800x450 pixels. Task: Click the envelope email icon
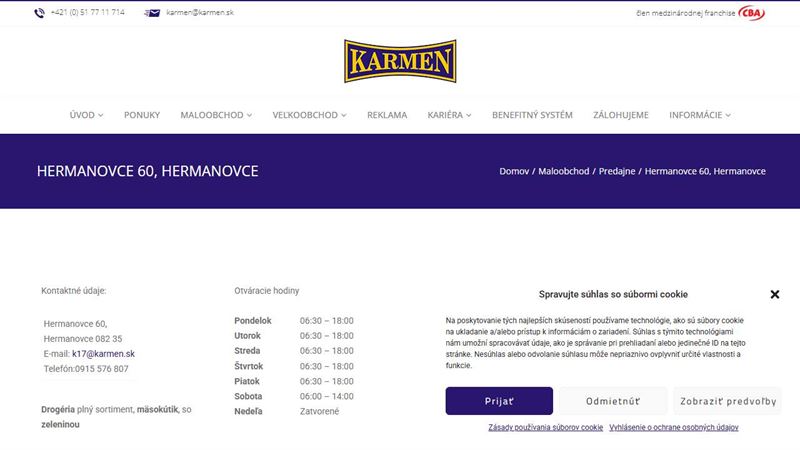[x=152, y=13]
